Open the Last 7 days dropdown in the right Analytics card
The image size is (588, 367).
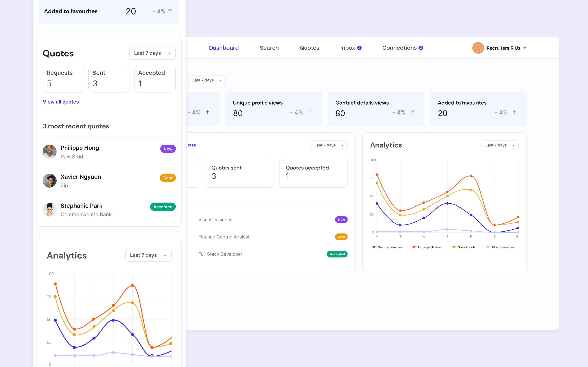tap(500, 145)
